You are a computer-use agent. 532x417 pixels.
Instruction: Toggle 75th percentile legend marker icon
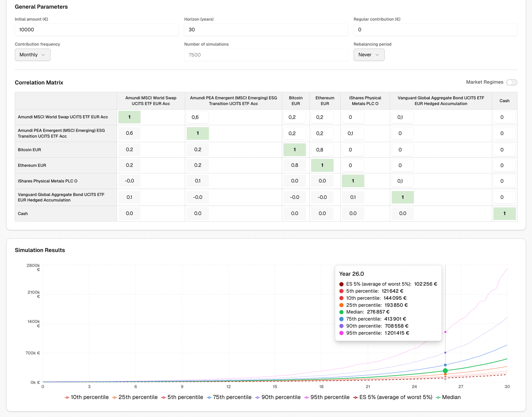point(209,397)
